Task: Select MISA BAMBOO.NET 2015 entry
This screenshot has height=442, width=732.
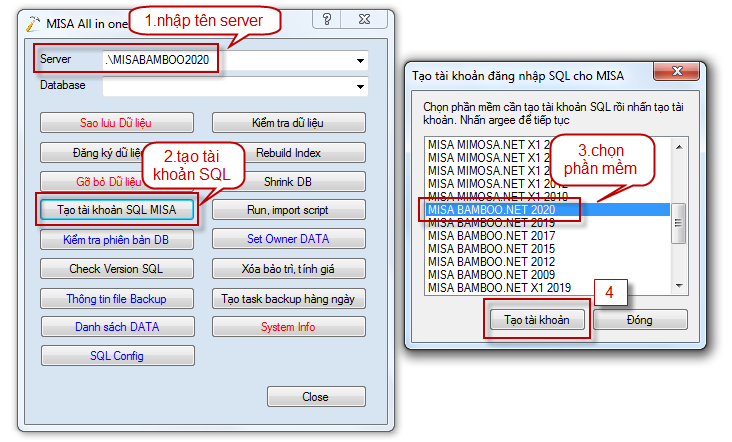Action: click(548, 249)
